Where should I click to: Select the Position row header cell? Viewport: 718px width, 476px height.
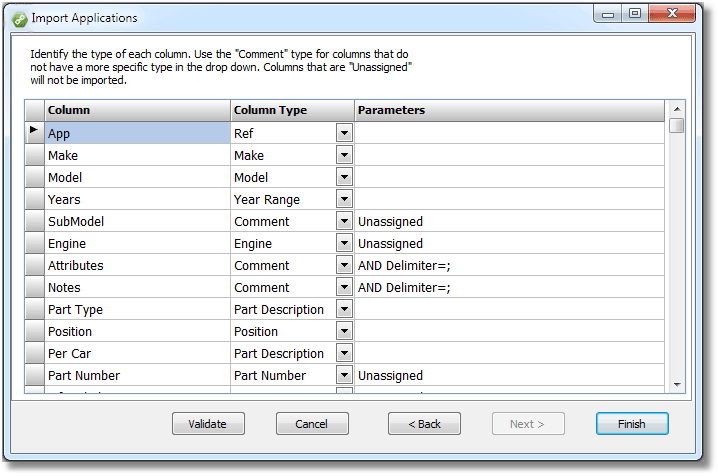pos(34,331)
